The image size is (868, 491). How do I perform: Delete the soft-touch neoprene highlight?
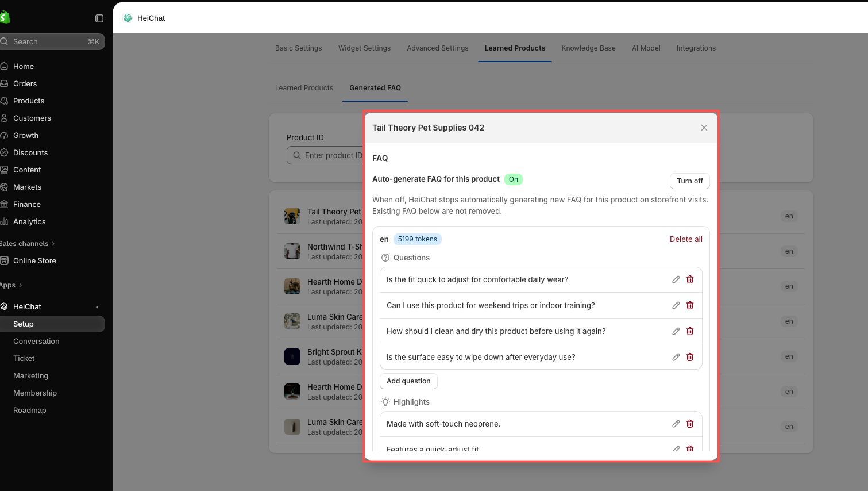click(x=690, y=424)
